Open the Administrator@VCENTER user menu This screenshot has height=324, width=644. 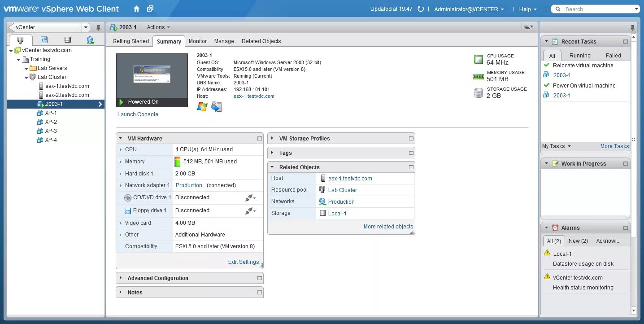[x=469, y=9]
